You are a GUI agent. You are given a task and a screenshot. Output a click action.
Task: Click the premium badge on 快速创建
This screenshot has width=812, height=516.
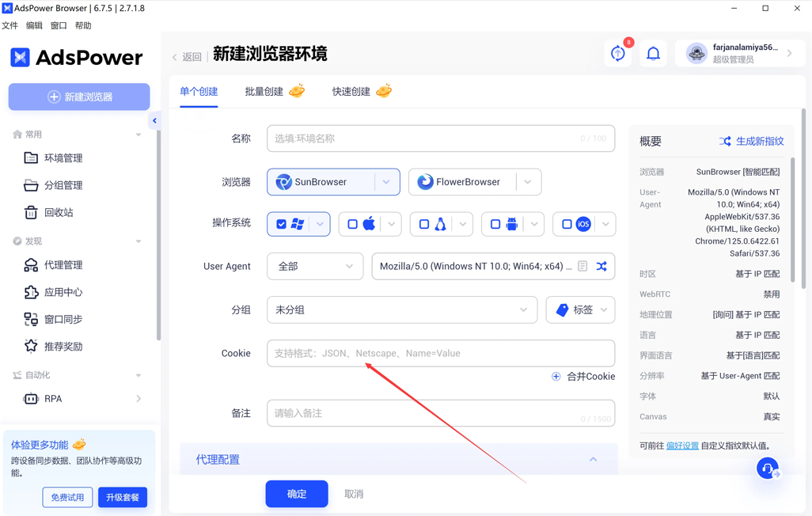coord(384,91)
